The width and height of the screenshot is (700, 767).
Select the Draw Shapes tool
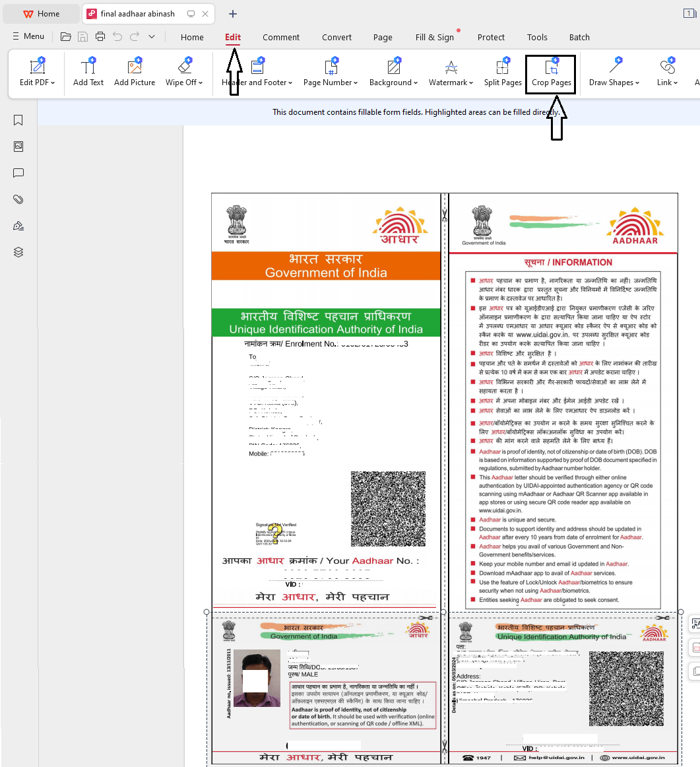[x=614, y=73]
